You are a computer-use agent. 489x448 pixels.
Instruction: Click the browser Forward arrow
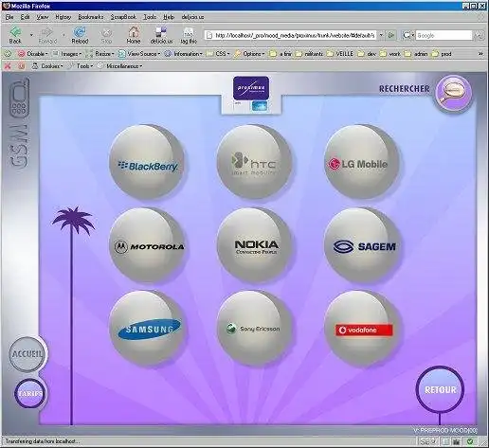pyautogui.click(x=47, y=35)
